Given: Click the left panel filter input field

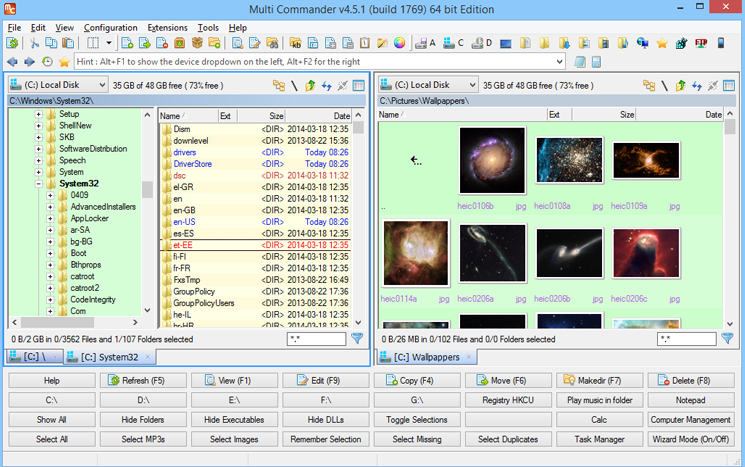Looking at the screenshot, I should (x=316, y=339).
